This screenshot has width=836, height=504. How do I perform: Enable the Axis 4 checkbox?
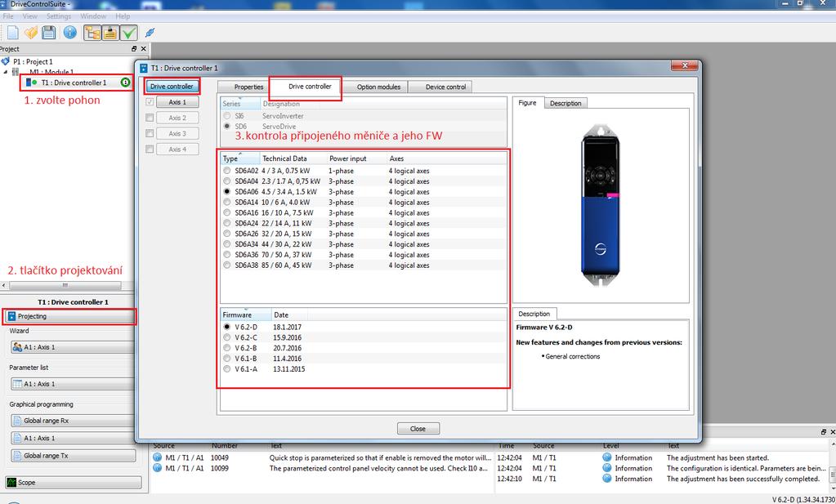150,149
